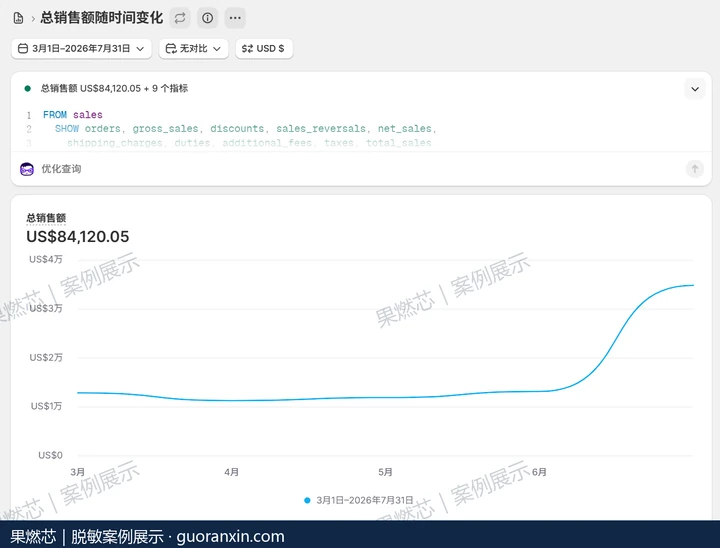This screenshot has width=720, height=548.
Task: Click the 5月 x-axis label
Action: [385, 472]
